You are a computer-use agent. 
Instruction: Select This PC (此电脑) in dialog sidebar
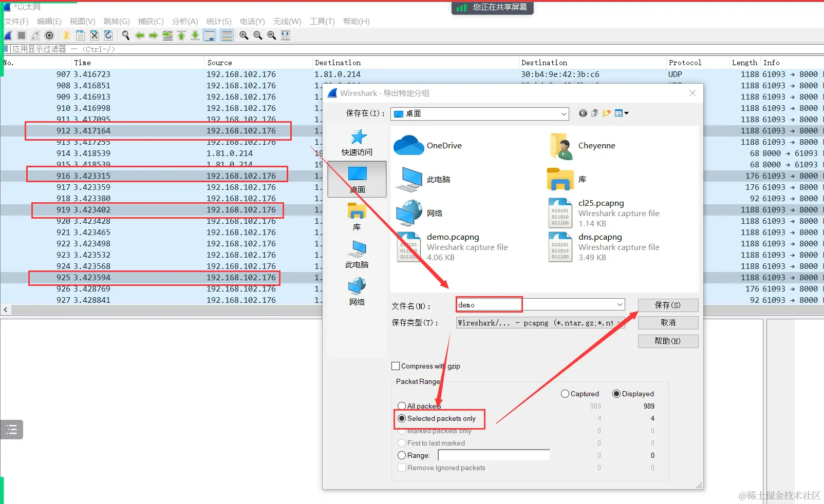(x=357, y=255)
